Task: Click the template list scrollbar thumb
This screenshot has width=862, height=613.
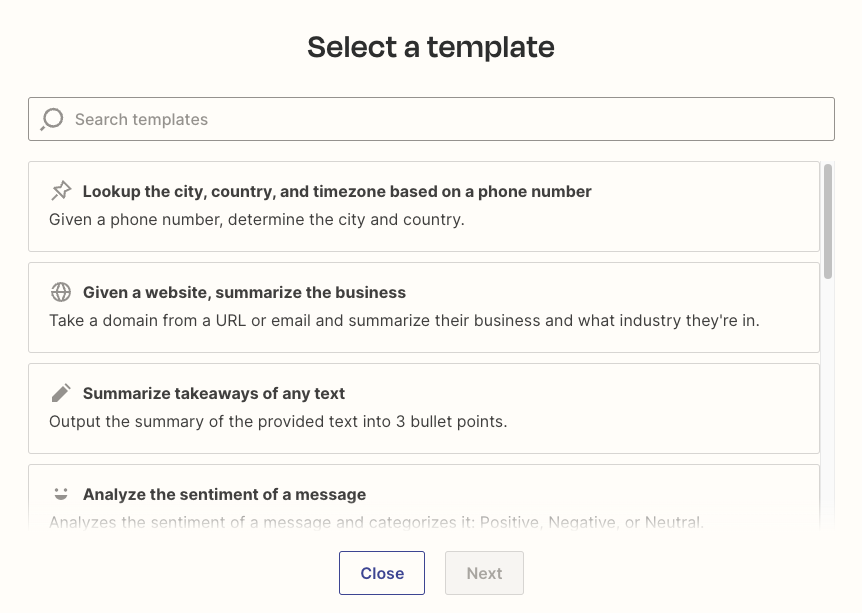Action: click(828, 220)
